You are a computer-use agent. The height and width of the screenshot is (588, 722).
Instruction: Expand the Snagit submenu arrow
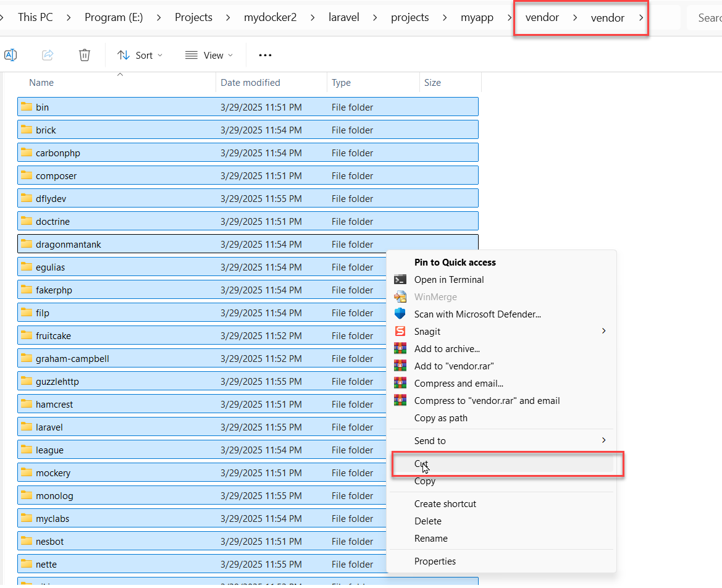pos(603,331)
